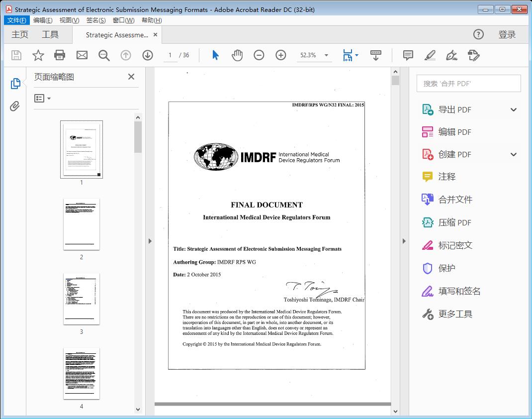
Task: Switch to the Selection arrow tool
Action: point(215,55)
